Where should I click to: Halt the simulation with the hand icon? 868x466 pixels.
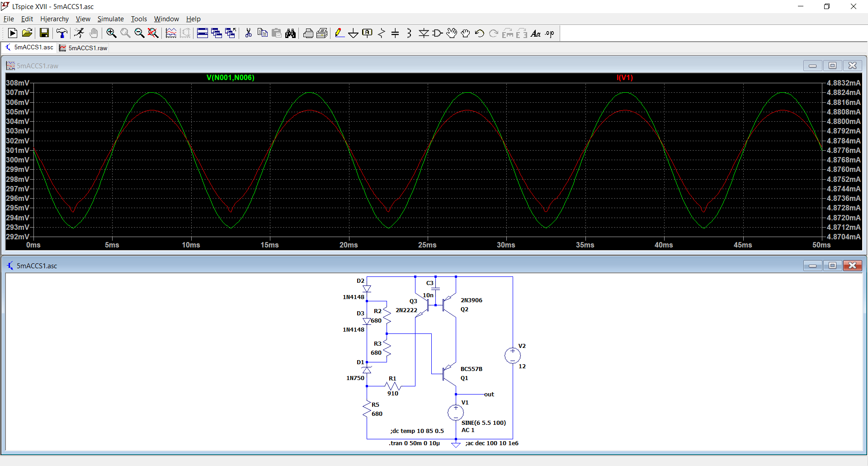(x=93, y=33)
